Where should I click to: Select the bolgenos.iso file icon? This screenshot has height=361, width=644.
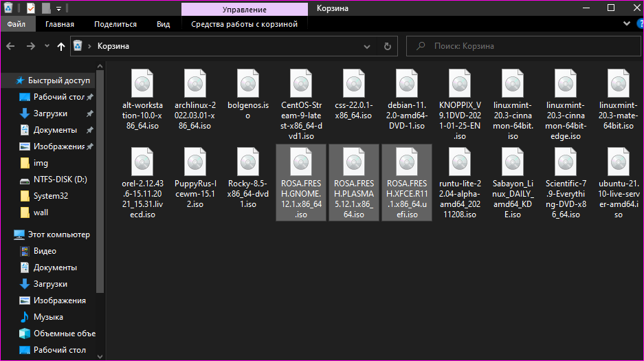tap(248, 83)
